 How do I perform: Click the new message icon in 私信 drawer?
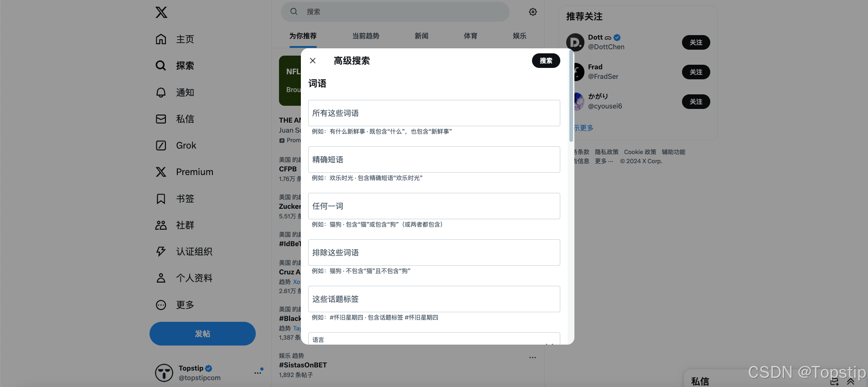tap(834, 382)
